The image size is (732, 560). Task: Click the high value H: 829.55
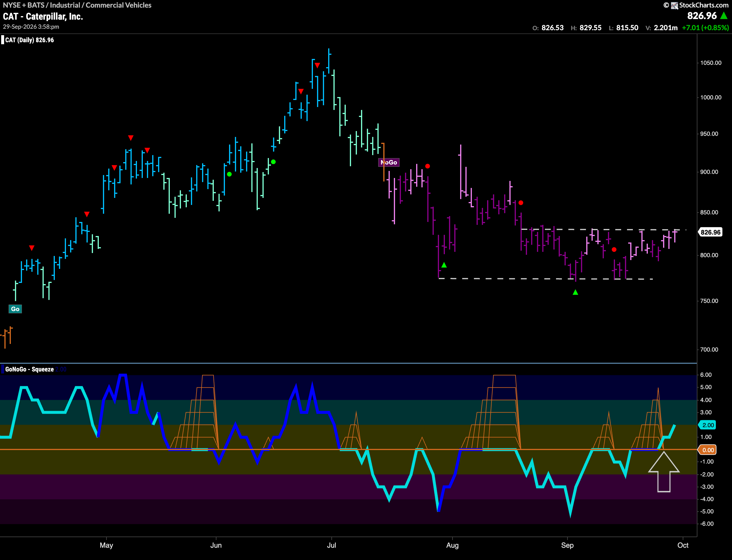(x=586, y=28)
